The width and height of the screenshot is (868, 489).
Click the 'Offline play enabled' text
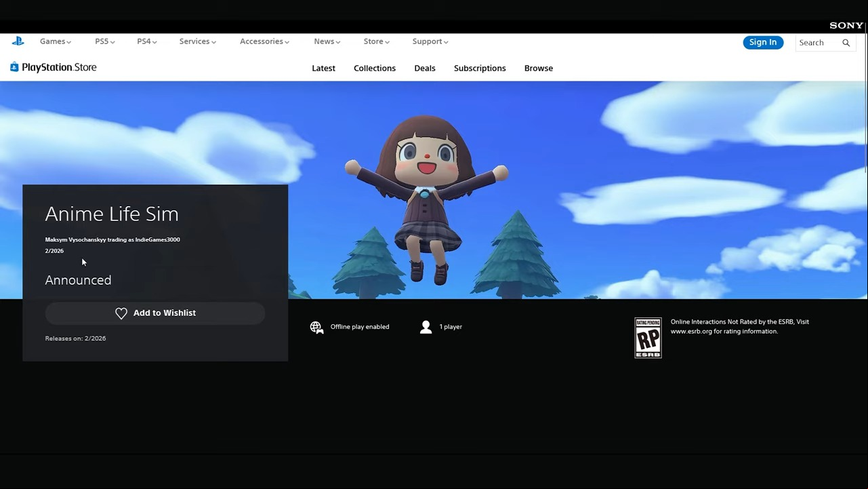click(x=360, y=327)
